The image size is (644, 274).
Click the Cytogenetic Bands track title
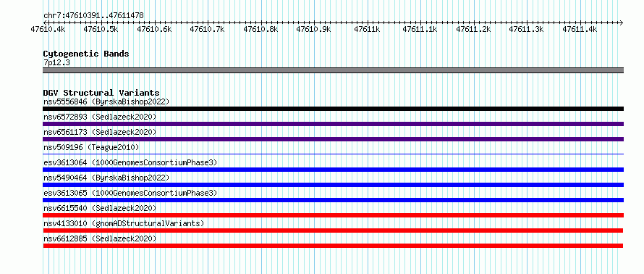click(x=86, y=54)
